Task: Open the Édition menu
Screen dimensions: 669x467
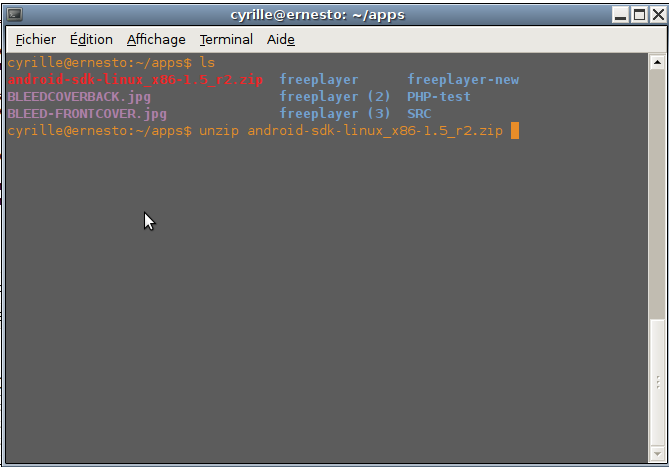Action: [x=91, y=39]
